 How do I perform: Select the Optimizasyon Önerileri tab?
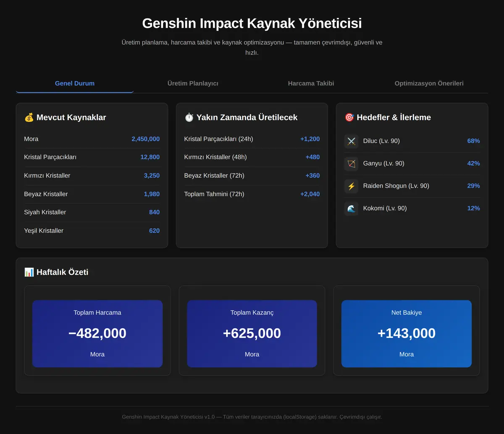[429, 83]
